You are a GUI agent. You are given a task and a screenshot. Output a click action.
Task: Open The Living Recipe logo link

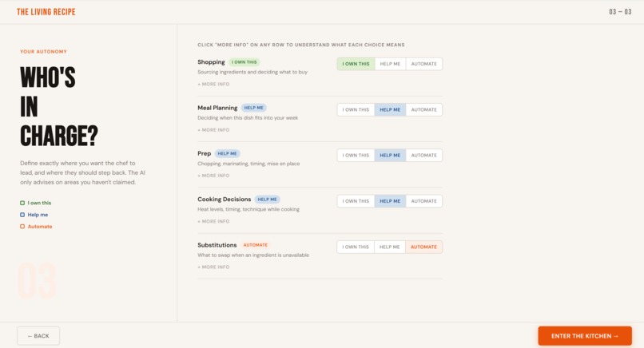click(46, 12)
